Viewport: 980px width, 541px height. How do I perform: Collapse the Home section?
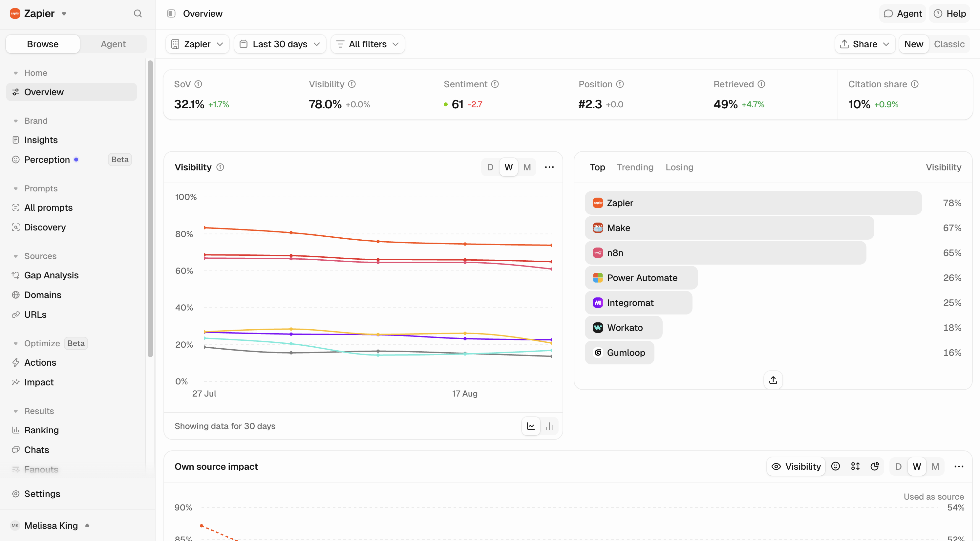(x=31, y=73)
